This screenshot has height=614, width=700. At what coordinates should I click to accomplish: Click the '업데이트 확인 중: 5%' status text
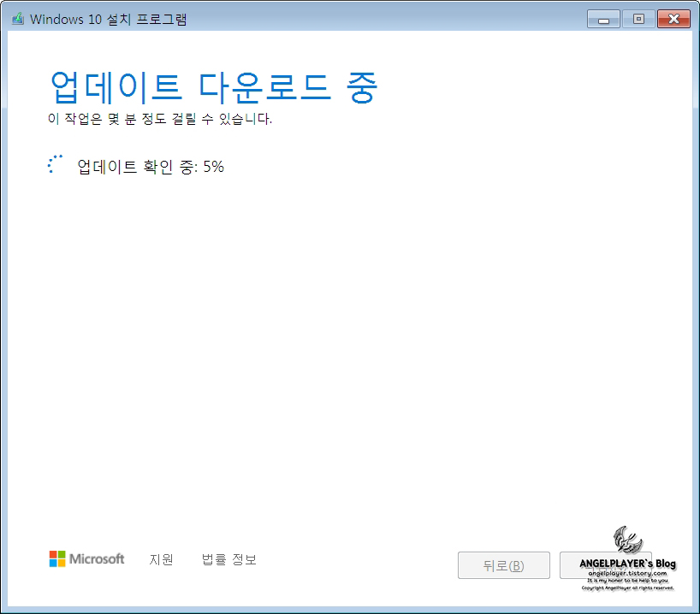[151, 167]
